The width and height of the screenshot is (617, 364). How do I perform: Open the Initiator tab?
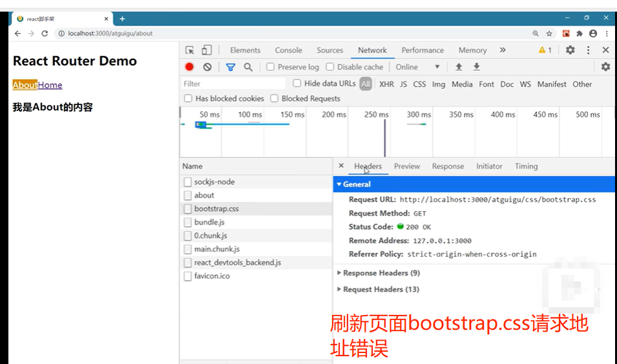point(489,167)
